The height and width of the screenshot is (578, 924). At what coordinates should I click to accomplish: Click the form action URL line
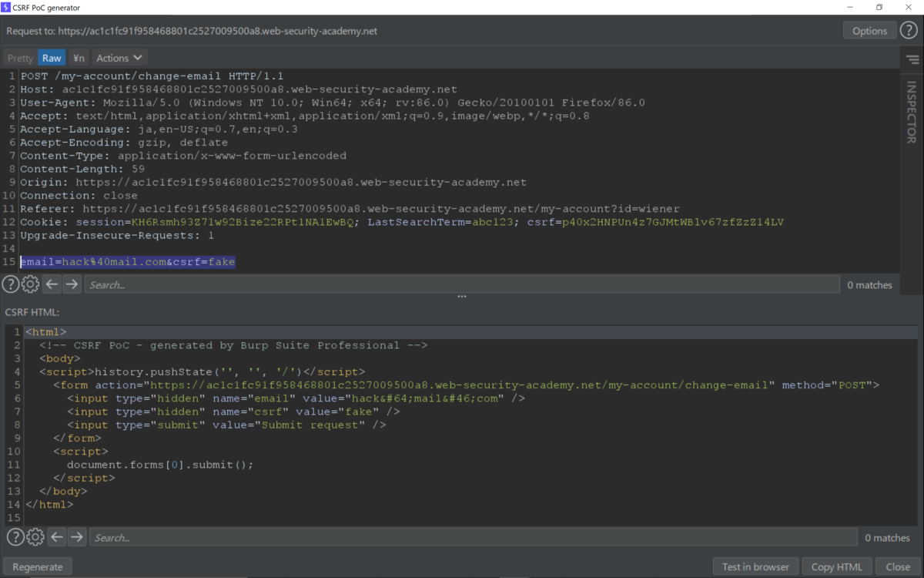[x=466, y=385]
